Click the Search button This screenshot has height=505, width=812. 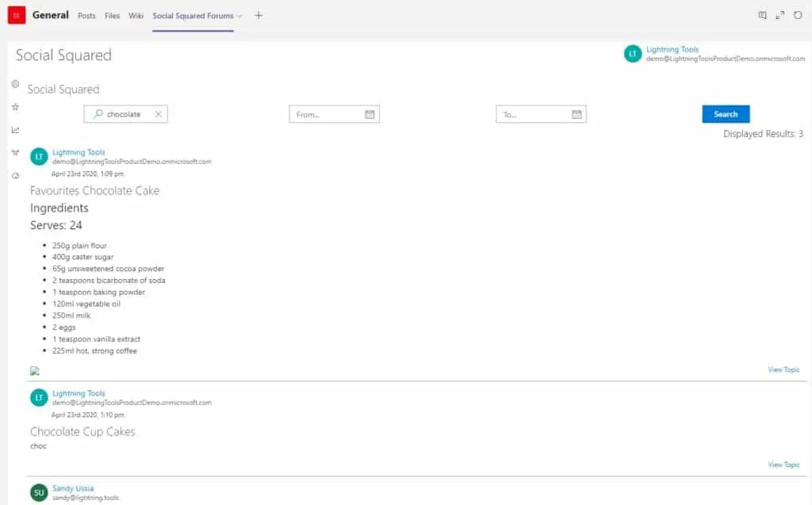coord(725,113)
